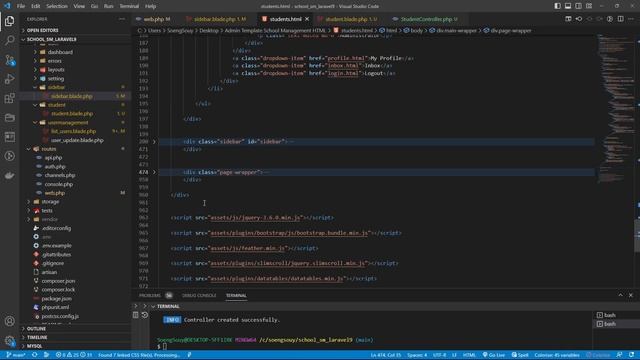
Task: Open Source Control view in activity bar
Action: 9,60
